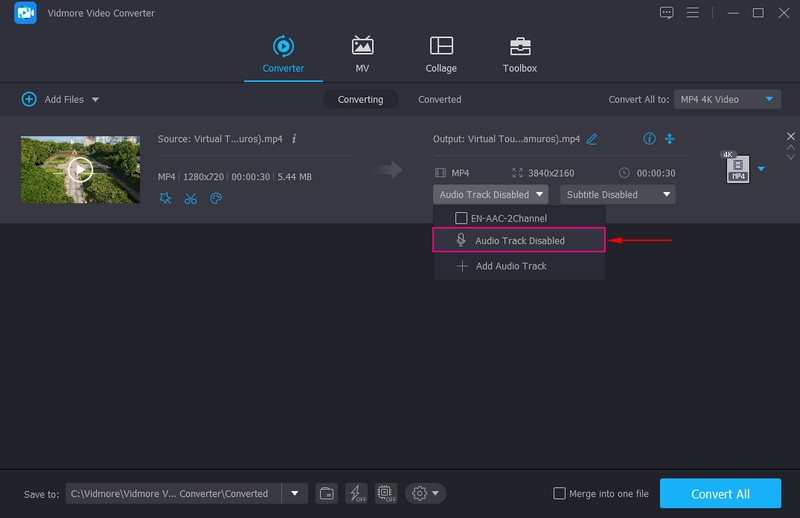The image size is (800, 518).
Task: Select Add Audio Track menu option
Action: pos(510,266)
